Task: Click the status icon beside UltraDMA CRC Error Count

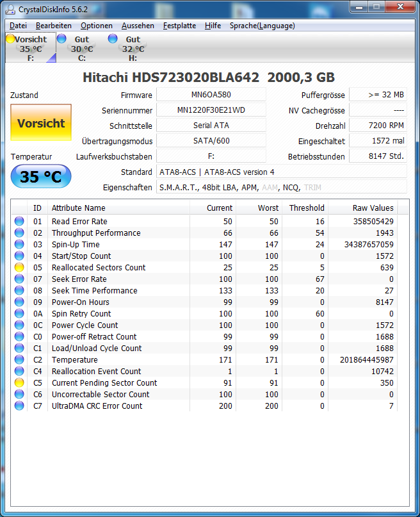Action: [19, 406]
